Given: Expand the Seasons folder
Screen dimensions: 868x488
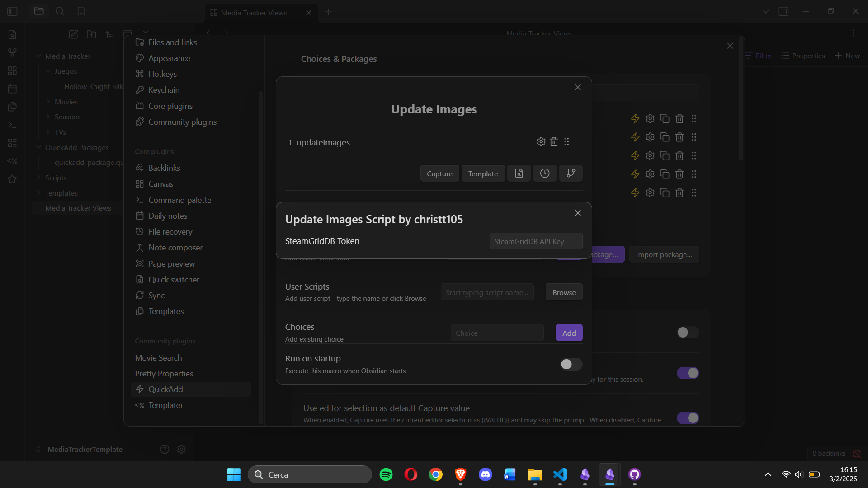Looking at the screenshot, I should coord(48,117).
